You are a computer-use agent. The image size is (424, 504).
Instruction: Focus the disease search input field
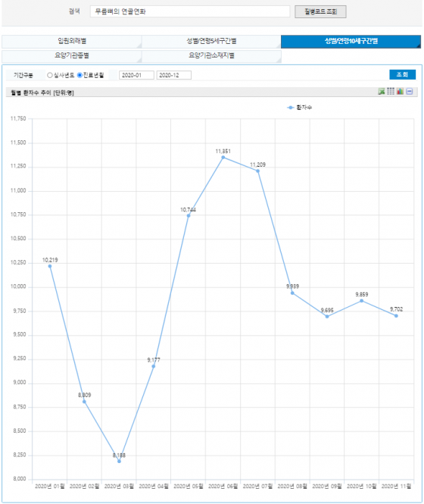click(x=190, y=11)
